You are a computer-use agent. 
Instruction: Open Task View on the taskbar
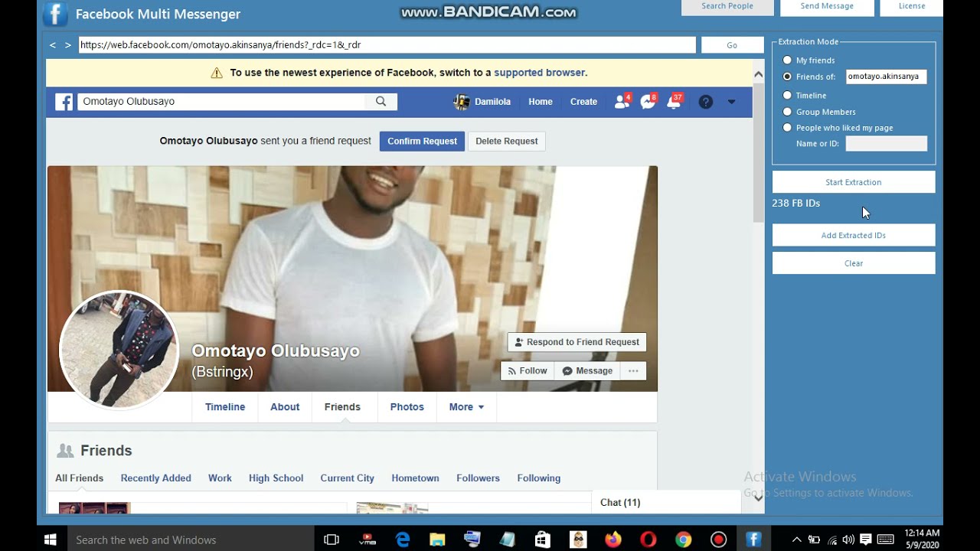pyautogui.click(x=332, y=540)
